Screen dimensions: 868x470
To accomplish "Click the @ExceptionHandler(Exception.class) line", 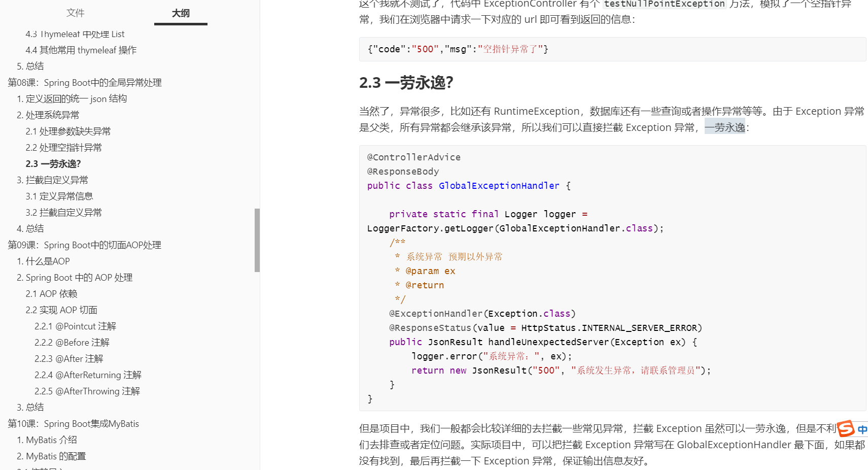I will point(482,314).
